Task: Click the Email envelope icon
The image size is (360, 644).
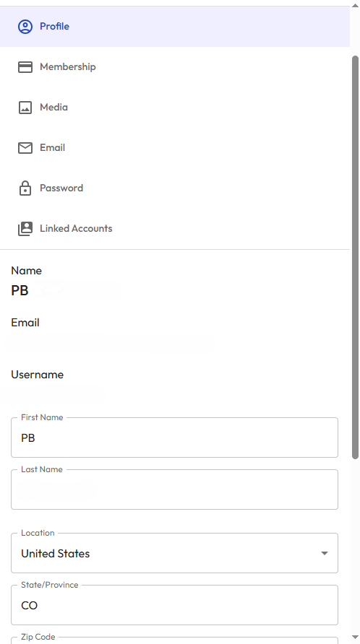Action: click(x=25, y=148)
